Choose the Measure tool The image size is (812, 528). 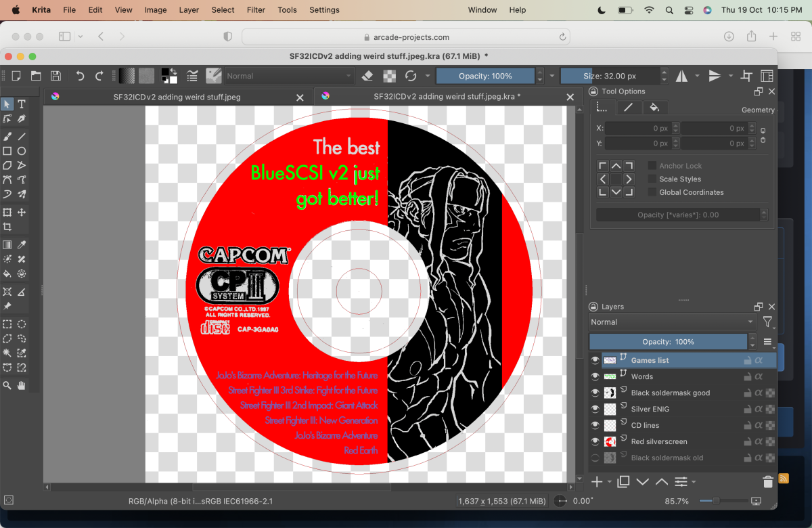(22, 292)
